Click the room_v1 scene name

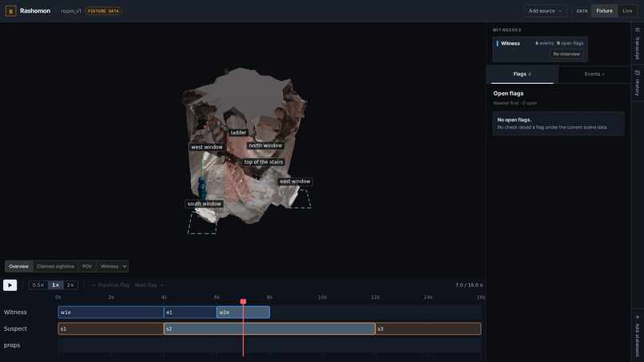71,11
